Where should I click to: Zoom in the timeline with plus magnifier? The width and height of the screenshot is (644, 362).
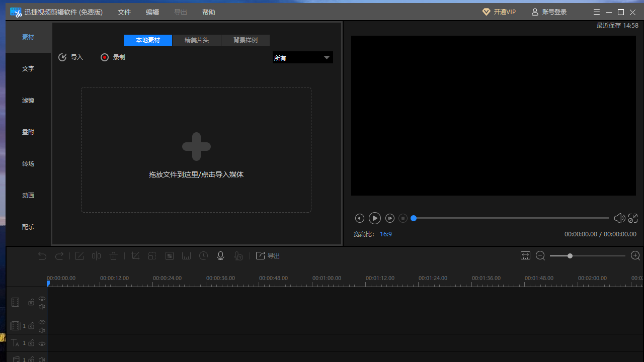pos(635,256)
